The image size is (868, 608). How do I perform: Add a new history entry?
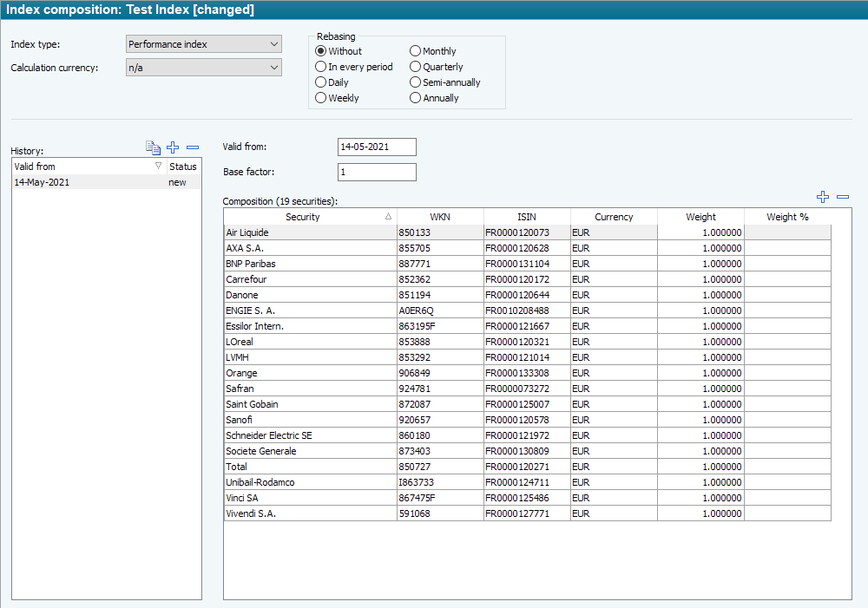tap(173, 148)
